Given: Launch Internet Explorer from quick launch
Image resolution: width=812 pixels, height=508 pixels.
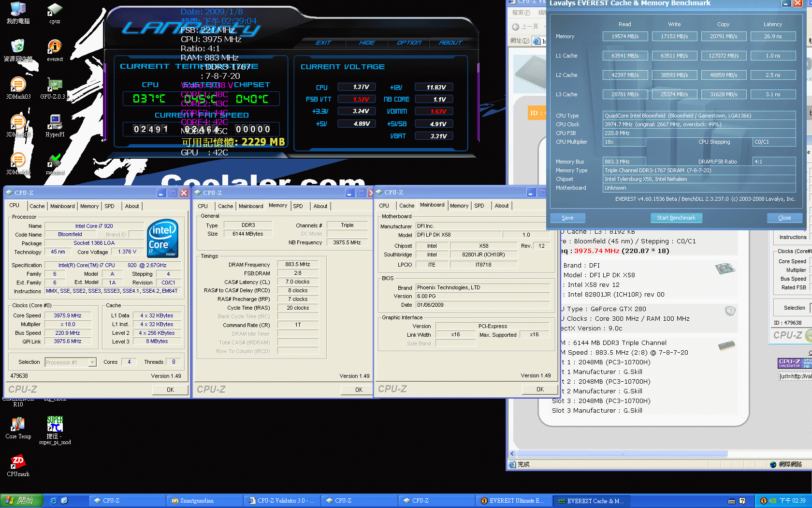Looking at the screenshot, I should (x=53, y=501).
